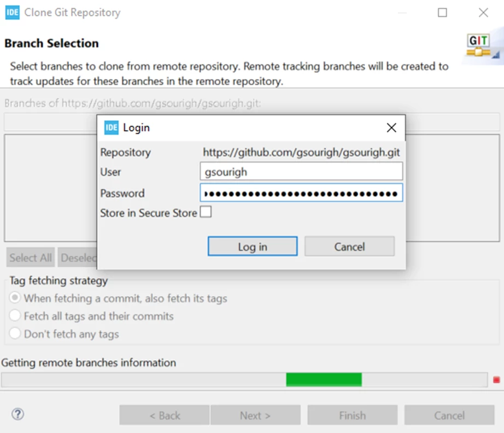The width and height of the screenshot is (504, 433).
Task: Click the 'Branch Selection' heading
Action: click(x=51, y=43)
